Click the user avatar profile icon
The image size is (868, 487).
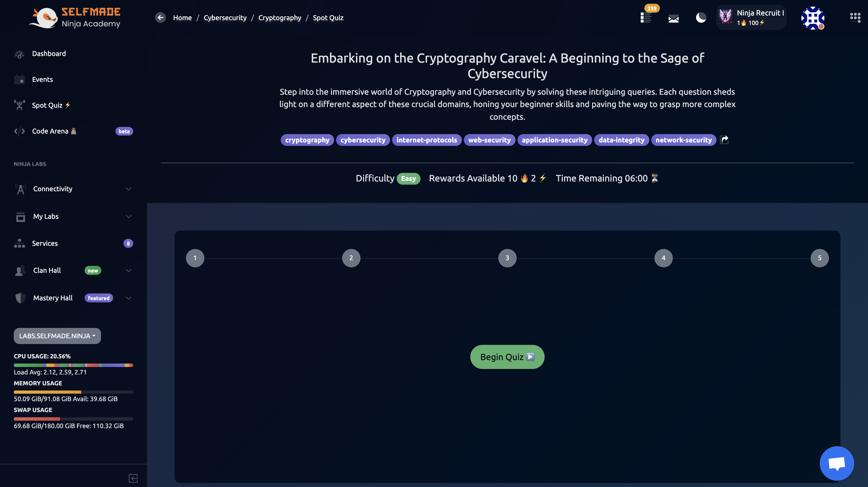[812, 18]
